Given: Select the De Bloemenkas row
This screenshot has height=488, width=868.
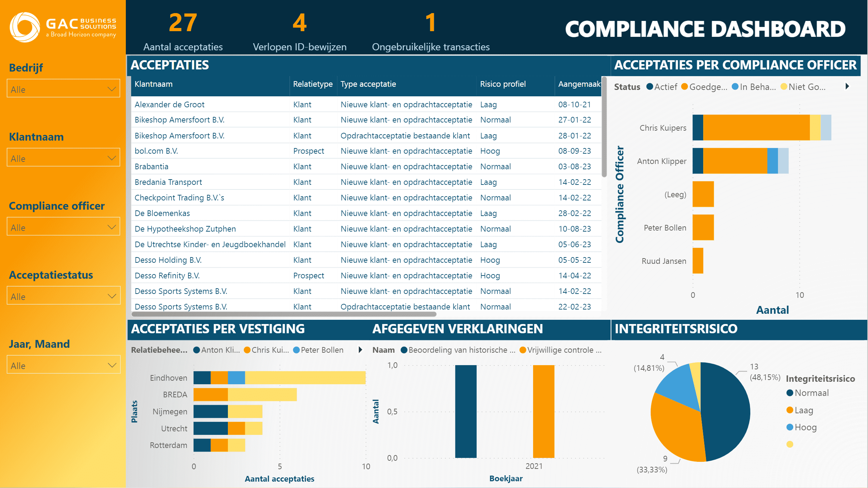Looking at the screenshot, I should (x=366, y=213).
